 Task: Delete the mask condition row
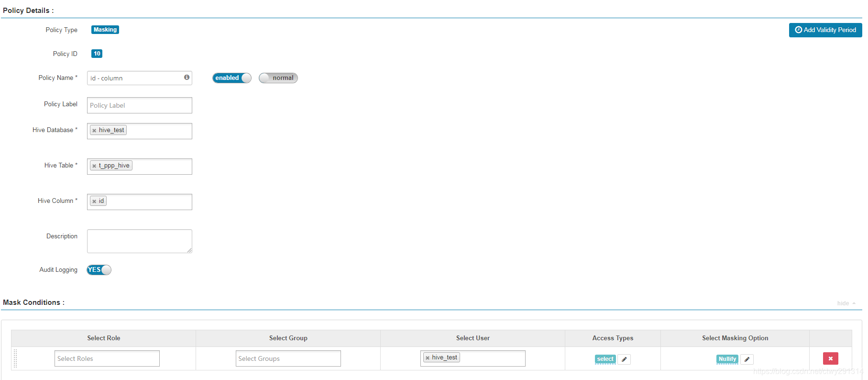(831, 358)
